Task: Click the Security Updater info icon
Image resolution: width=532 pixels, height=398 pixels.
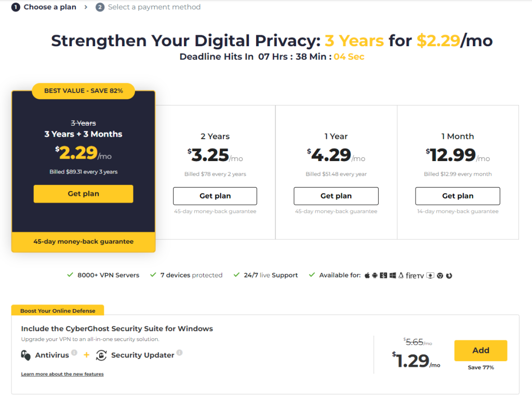Action: 179,353
